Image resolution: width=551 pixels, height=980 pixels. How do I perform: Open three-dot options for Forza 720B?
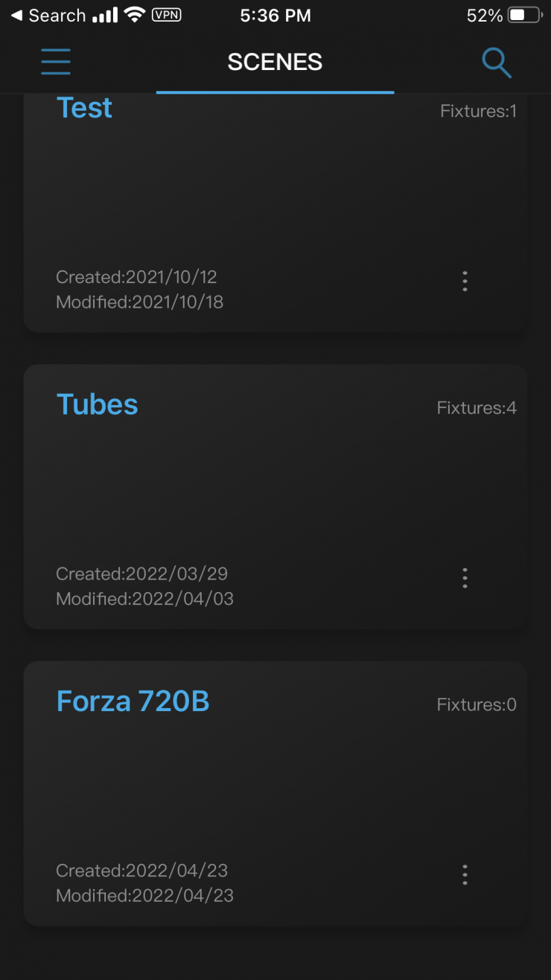click(x=465, y=874)
